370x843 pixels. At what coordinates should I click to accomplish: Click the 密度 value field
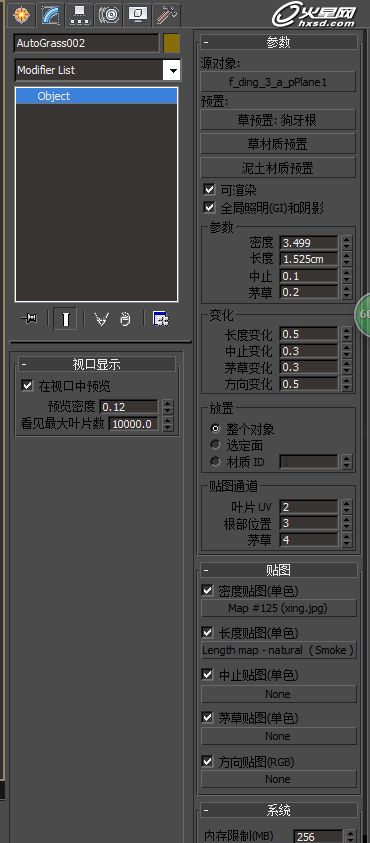[308, 242]
